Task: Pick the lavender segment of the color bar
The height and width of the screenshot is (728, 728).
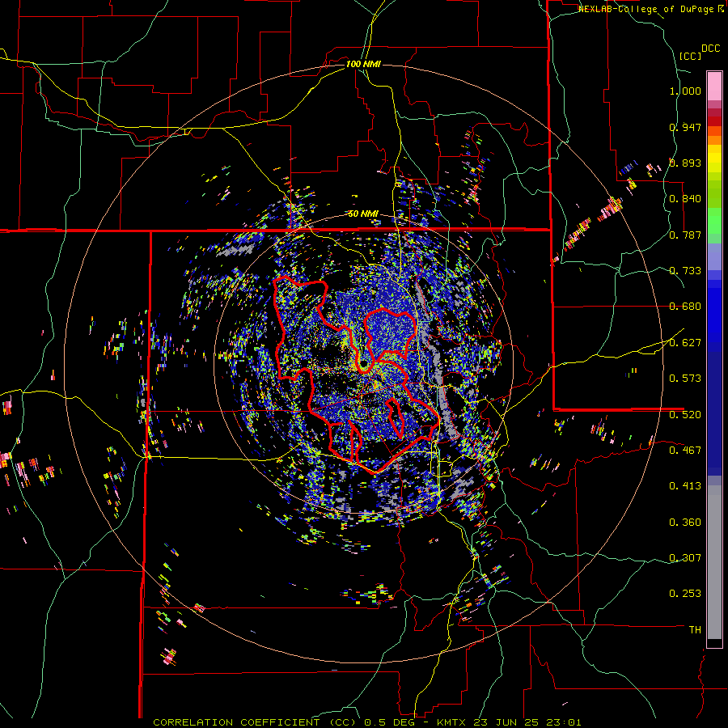Action: [x=714, y=256]
